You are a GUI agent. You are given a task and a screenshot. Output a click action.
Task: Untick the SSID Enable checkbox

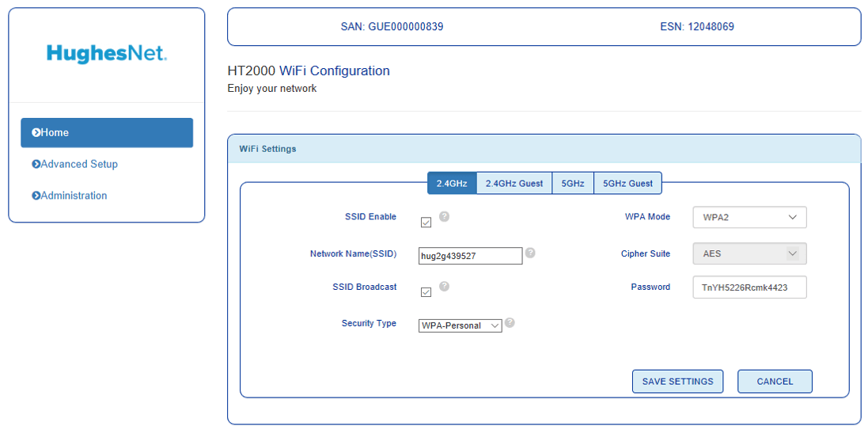[x=426, y=223]
